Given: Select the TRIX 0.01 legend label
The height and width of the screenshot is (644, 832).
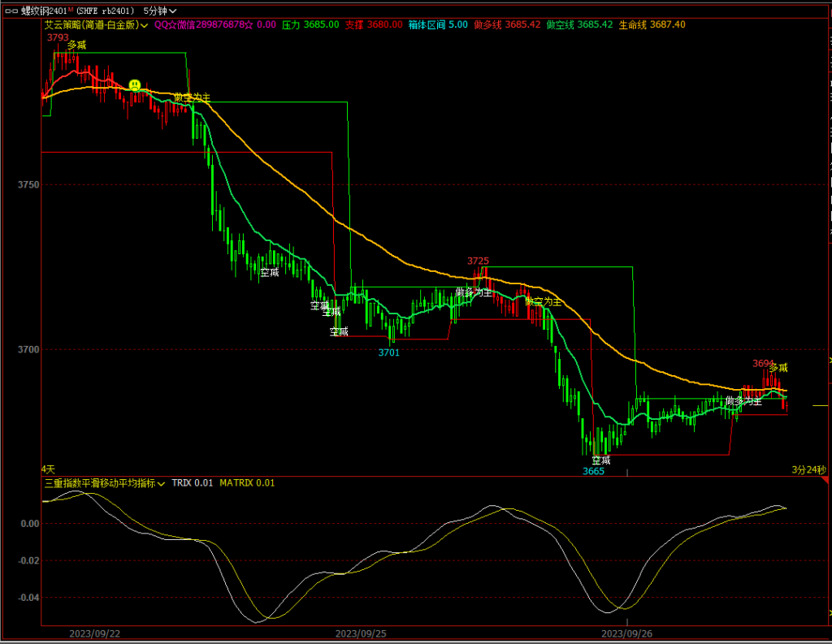Looking at the screenshot, I should [x=192, y=482].
